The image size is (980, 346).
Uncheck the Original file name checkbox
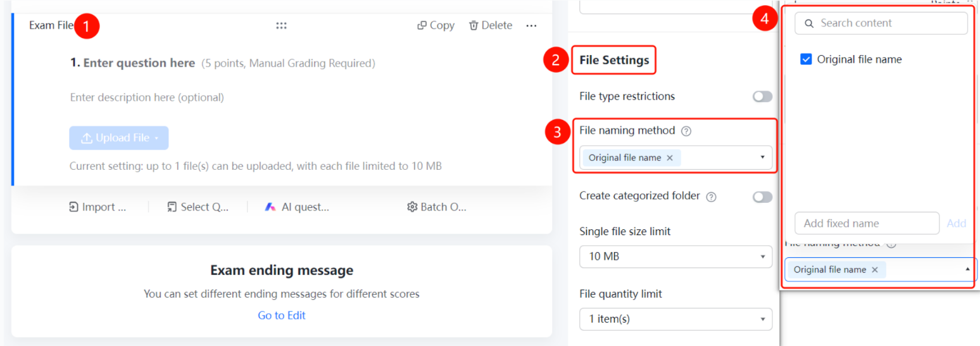(806, 60)
